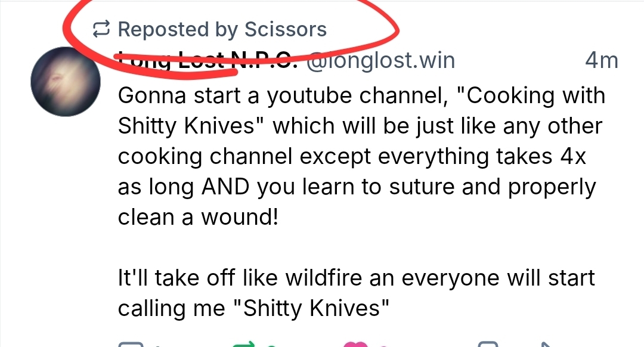This screenshot has width=644, height=347.
Task: Toggle the bookmark icon under the post
Action: [x=488, y=344]
